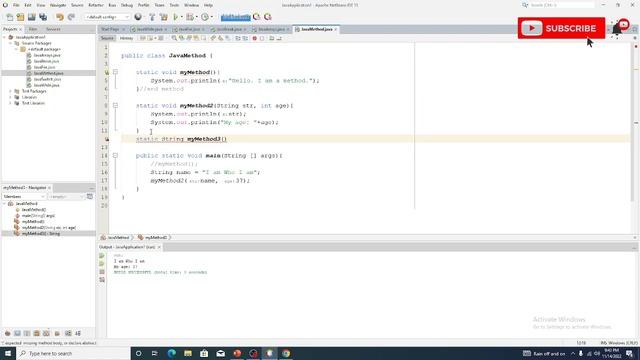Open the Mail app from taskbar
This screenshot has height=360, width=640.
point(220,353)
